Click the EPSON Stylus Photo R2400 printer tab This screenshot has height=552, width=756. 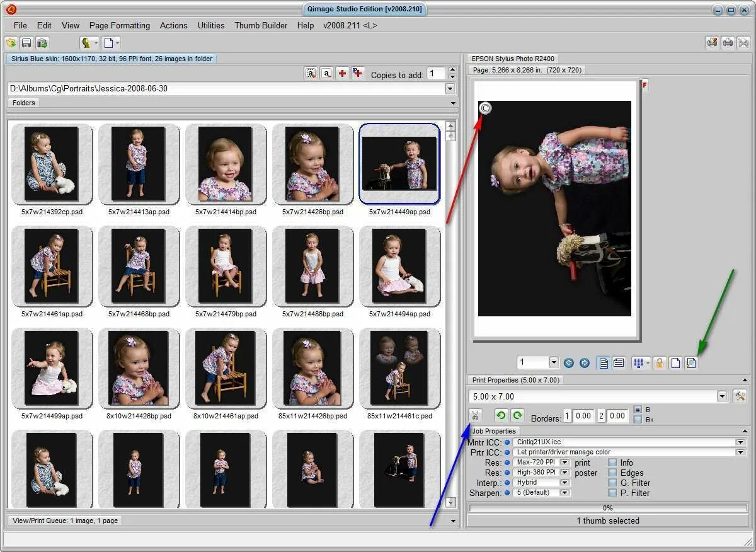coord(512,59)
